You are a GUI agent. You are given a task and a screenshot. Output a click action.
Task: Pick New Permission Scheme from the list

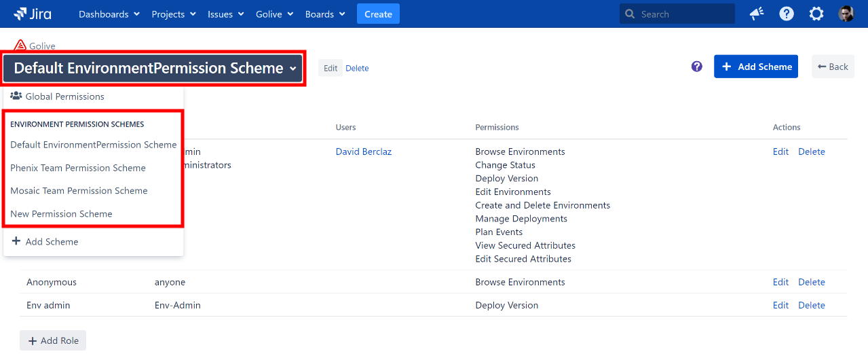point(61,214)
